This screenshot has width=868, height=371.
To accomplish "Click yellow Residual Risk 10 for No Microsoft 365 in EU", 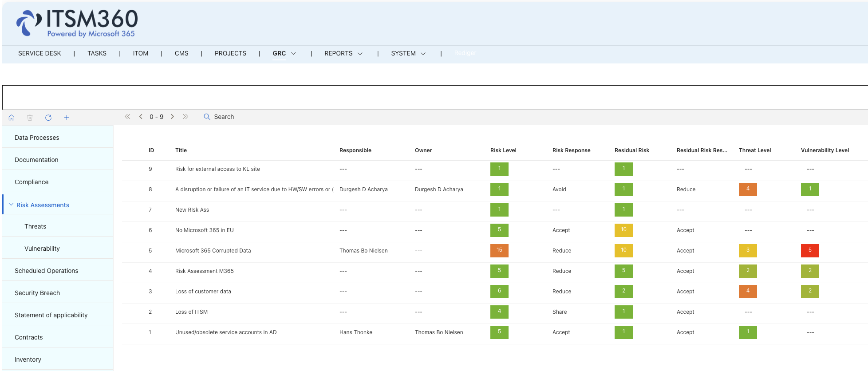I will click(x=623, y=230).
